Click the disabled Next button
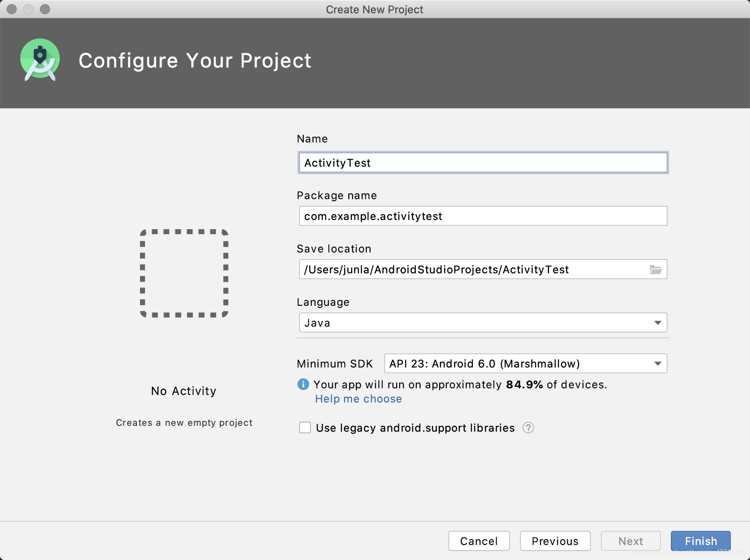This screenshot has height=560, width=750. point(631,541)
